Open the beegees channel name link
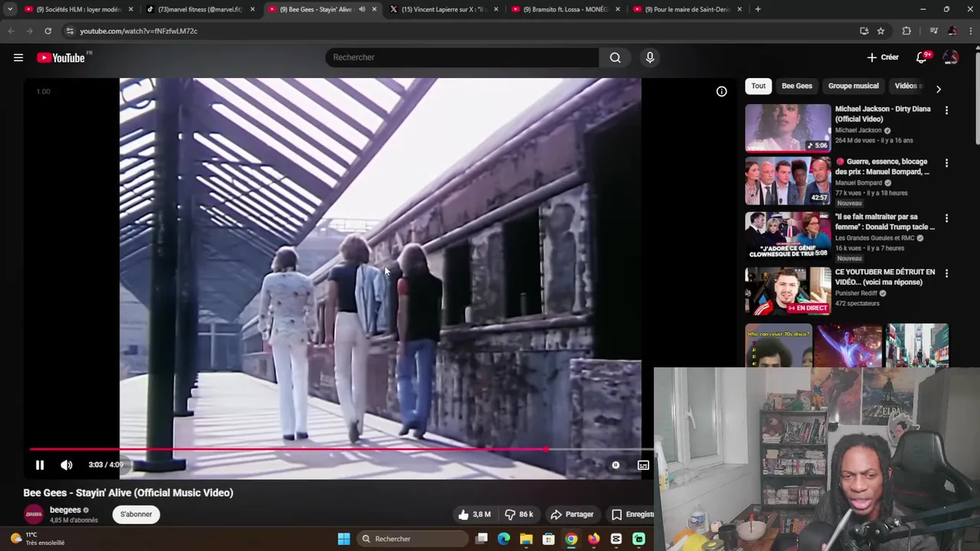 [65, 510]
